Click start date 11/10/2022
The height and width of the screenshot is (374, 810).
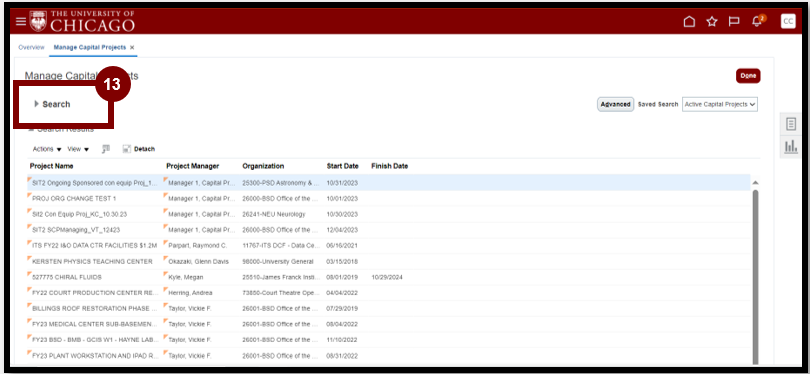tap(342, 340)
